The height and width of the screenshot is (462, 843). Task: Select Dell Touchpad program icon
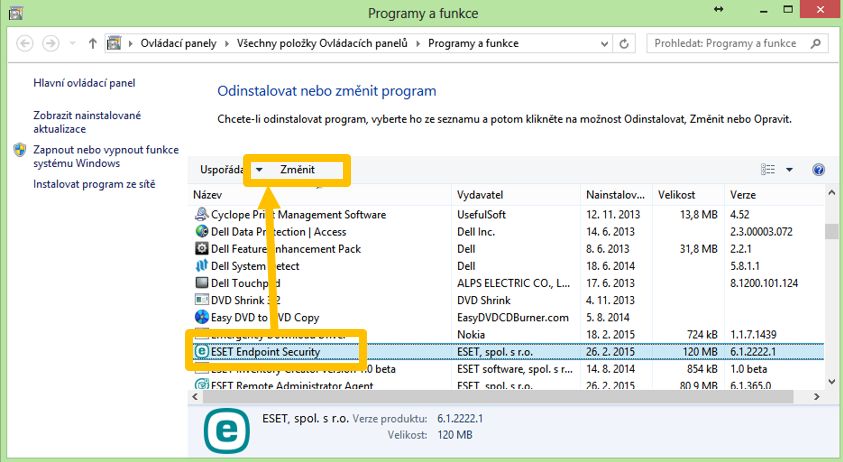tap(202, 282)
